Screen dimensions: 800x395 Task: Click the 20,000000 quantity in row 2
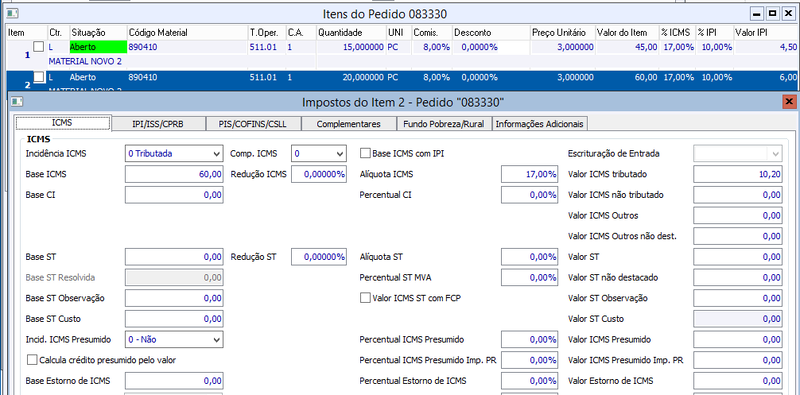[x=351, y=78]
